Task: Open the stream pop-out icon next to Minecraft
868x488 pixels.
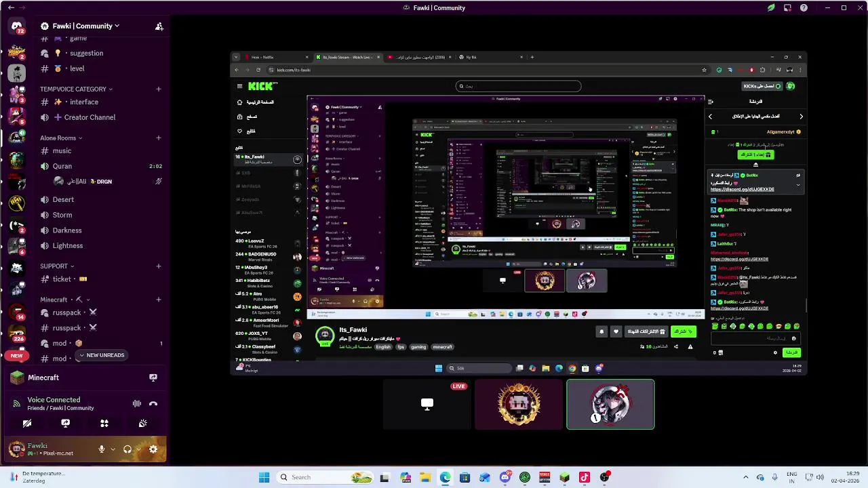Action: tap(153, 378)
